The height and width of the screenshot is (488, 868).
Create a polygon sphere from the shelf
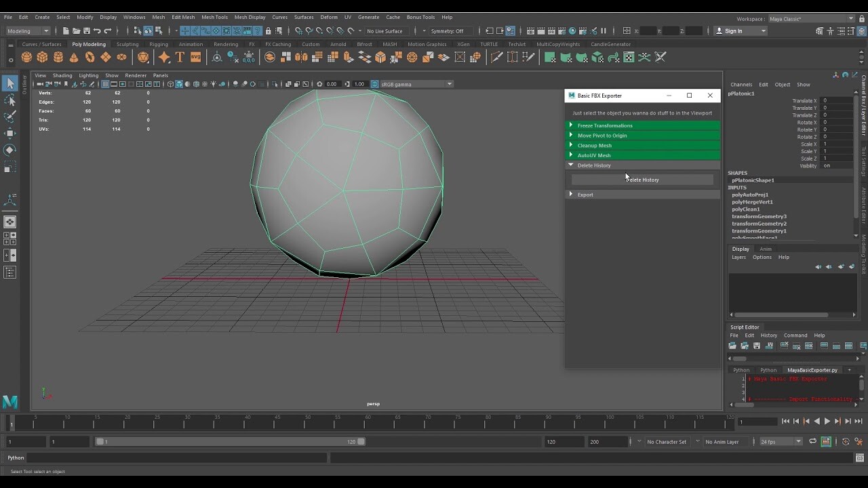(x=26, y=58)
